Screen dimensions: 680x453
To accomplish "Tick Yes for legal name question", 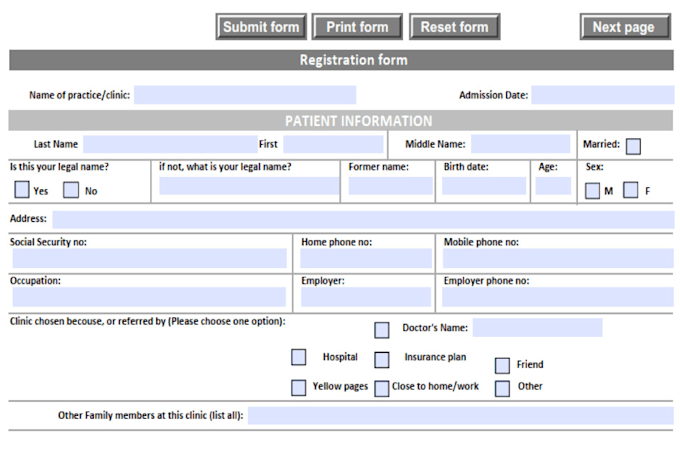I will click(22, 189).
